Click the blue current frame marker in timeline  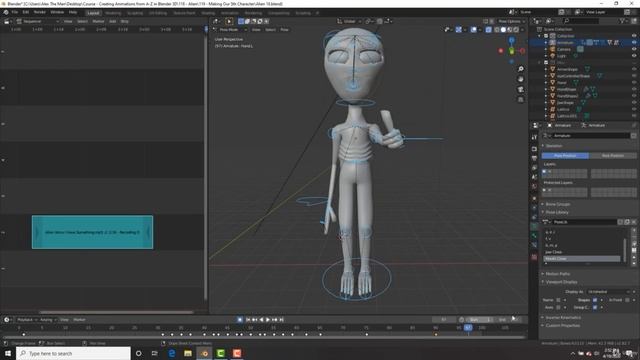(x=468, y=327)
